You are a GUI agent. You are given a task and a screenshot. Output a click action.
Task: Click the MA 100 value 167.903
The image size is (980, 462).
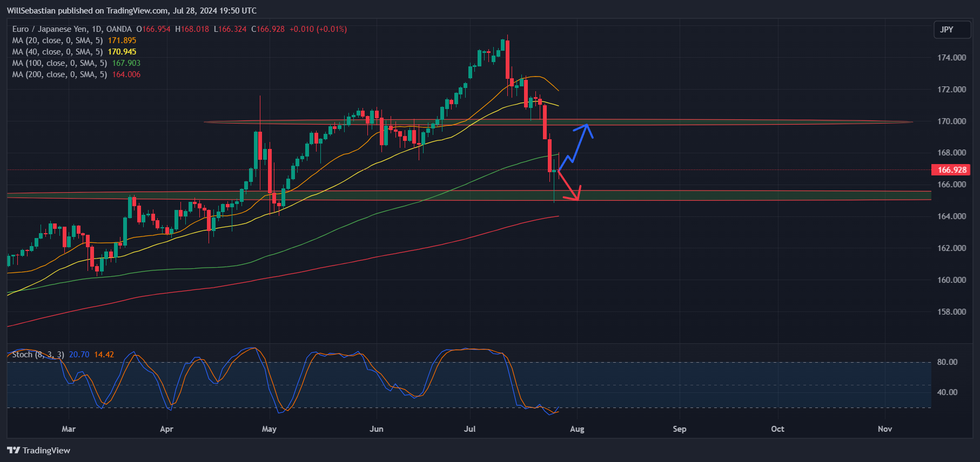pos(126,63)
